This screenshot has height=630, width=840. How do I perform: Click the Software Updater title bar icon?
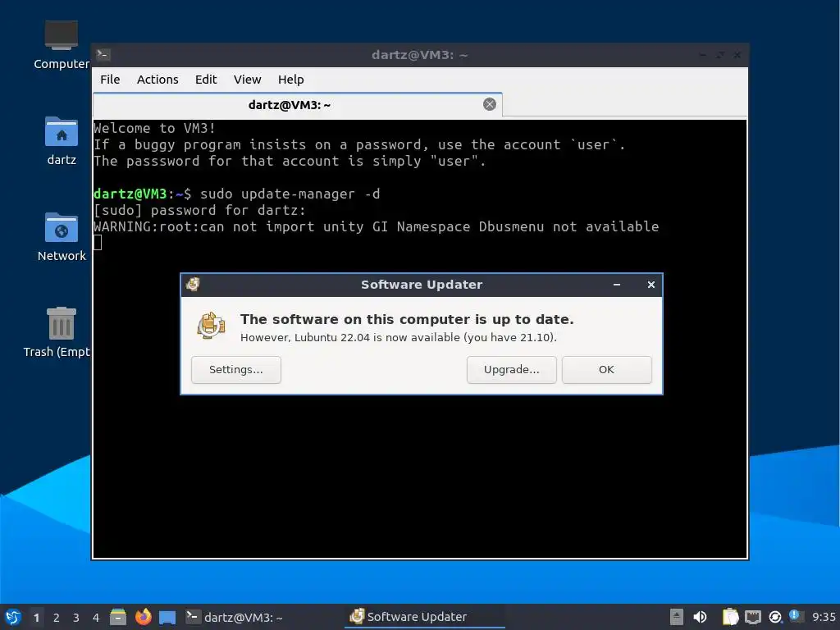click(193, 285)
